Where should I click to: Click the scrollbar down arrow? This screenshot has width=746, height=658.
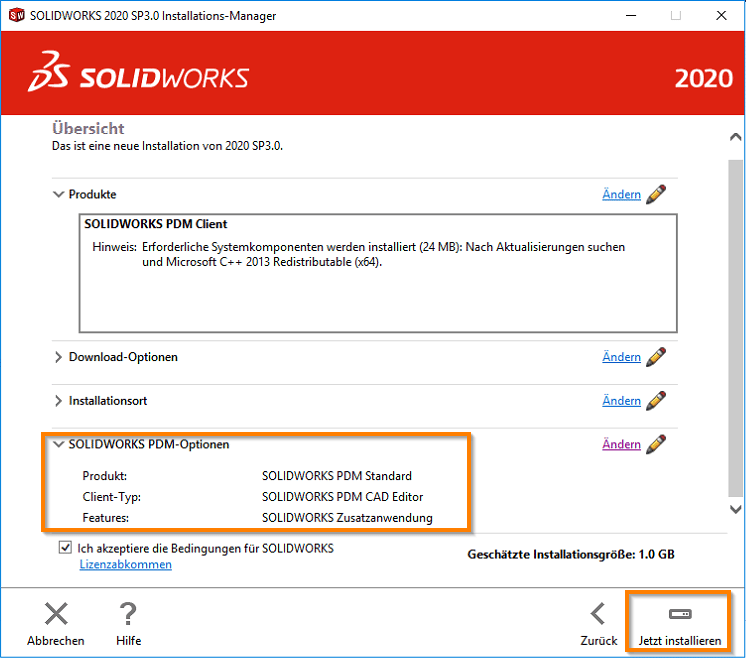pyautogui.click(x=735, y=509)
